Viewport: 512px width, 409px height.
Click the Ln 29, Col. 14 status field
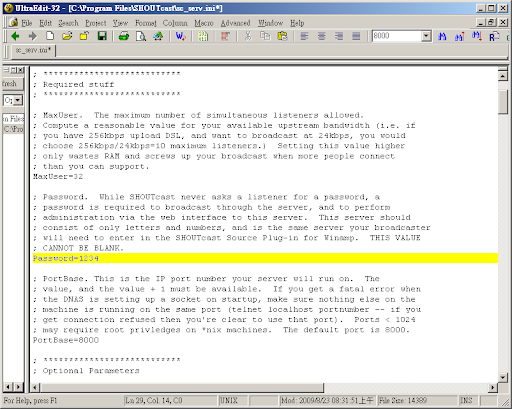170,400
